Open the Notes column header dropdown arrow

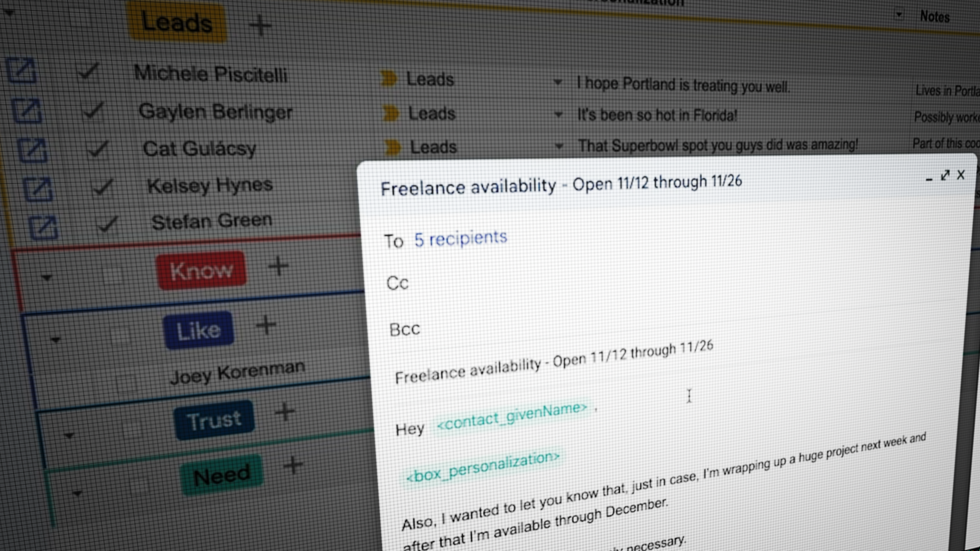pos(899,15)
